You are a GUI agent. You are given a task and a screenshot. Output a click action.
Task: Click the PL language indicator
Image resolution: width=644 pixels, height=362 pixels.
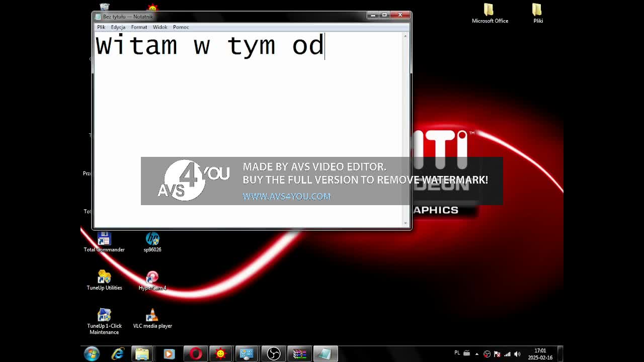coord(457,353)
